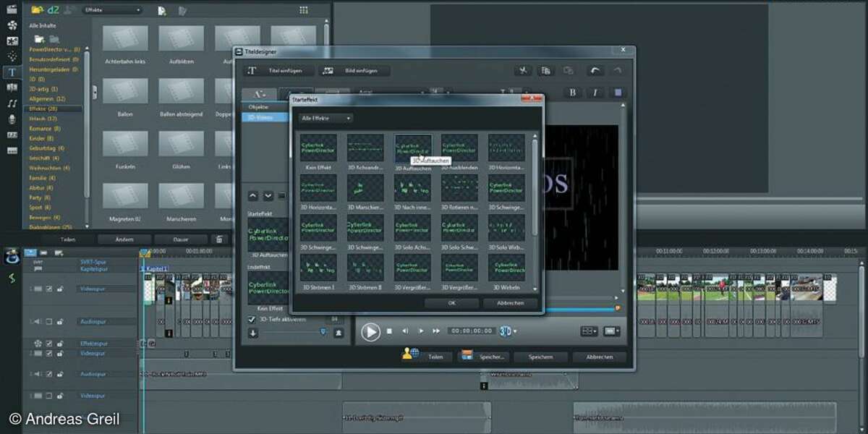This screenshot has width=868, height=434.
Task: Toggle the Effektespur track checkbox
Action: point(49,344)
